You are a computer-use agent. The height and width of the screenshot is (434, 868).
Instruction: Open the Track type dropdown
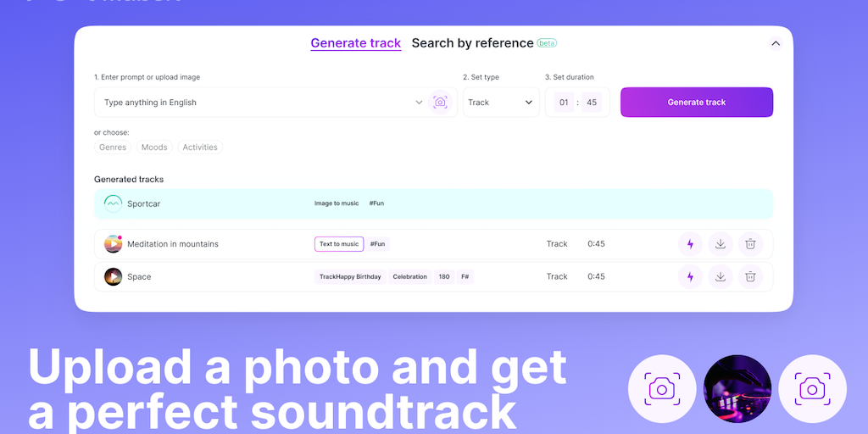501,103
